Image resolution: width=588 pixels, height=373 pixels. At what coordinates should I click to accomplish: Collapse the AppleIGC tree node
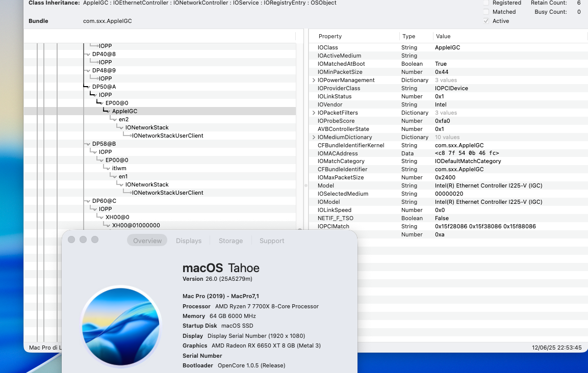pyautogui.click(x=109, y=111)
